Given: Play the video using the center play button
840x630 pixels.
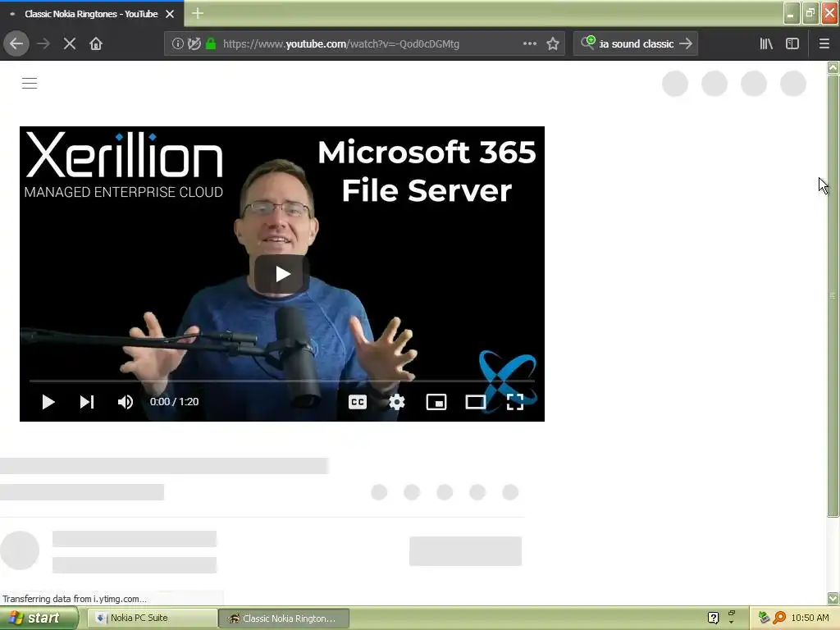Looking at the screenshot, I should coord(282,274).
